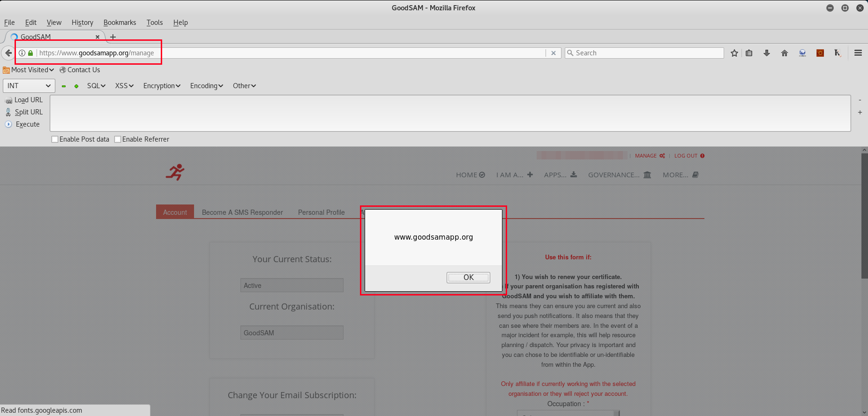This screenshot has width=868, height=416.
Task: Open a new tab with the plus button
Action: coord(113,37)
